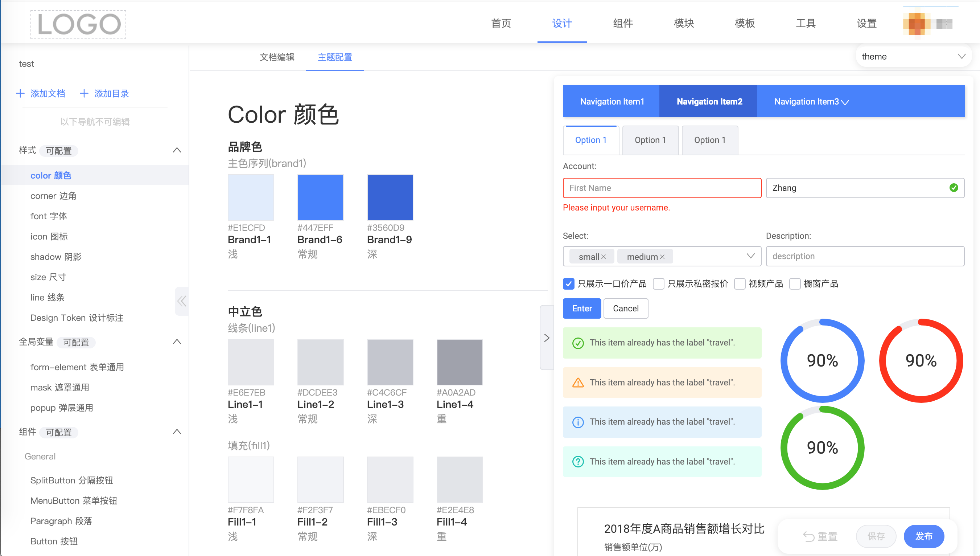
Task: Select 组件 in the top navigation
Action: 622,23
